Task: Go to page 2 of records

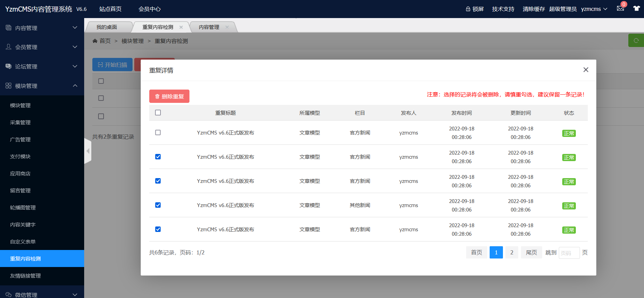Action: coord(511,252)
